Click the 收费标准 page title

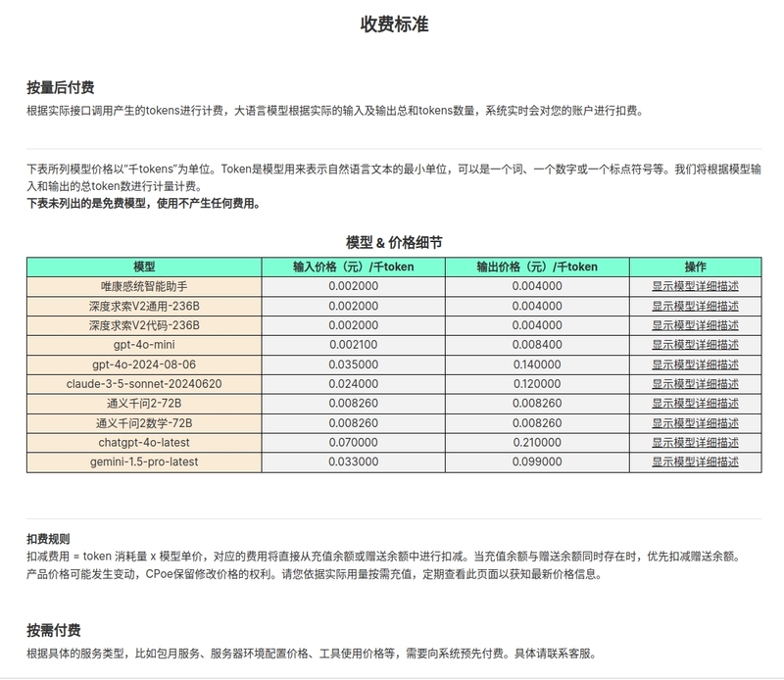pyautogui.click(x=395, y=24)
